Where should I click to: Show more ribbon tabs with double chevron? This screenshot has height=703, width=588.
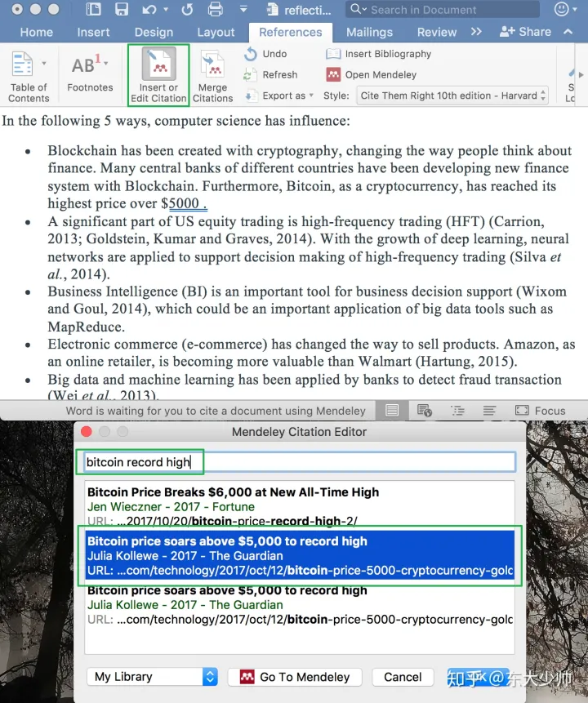coord(476,31)
